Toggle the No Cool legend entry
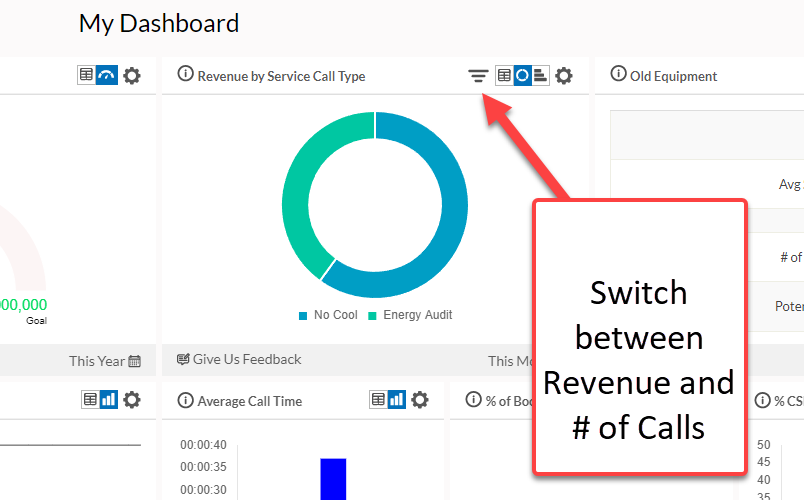 (328, 315)
